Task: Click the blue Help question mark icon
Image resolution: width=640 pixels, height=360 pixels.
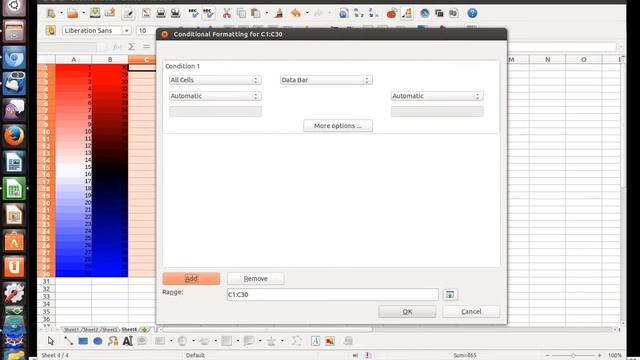Action: point(472,13)
